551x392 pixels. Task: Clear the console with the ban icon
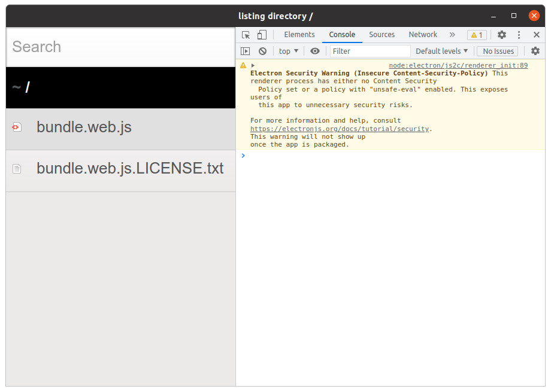[262, 51]
